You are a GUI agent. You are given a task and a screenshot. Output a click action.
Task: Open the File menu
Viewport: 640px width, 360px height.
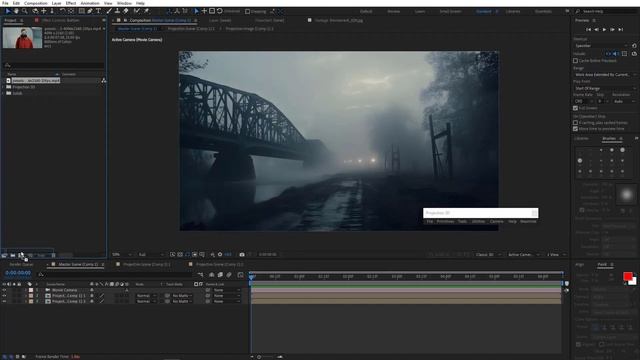pyautogui.click(x=5, y=3)
